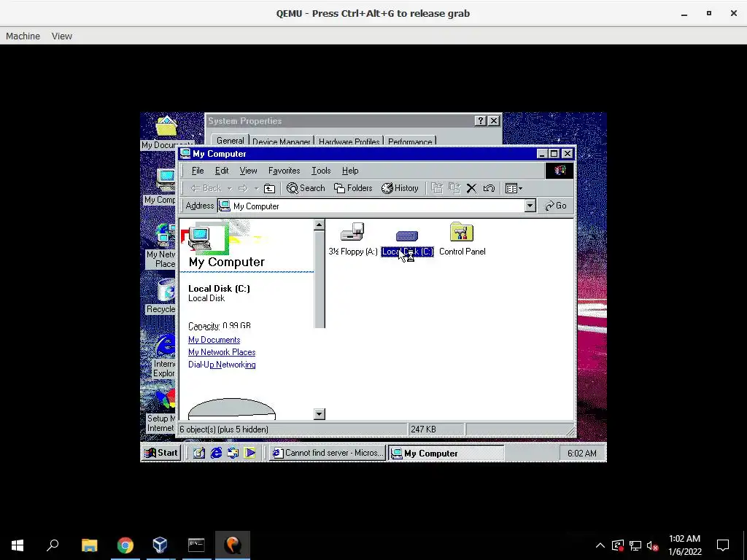Click the System Properties help question button
The height and width of the screenshot is (560, 747).
click(480, 121)
